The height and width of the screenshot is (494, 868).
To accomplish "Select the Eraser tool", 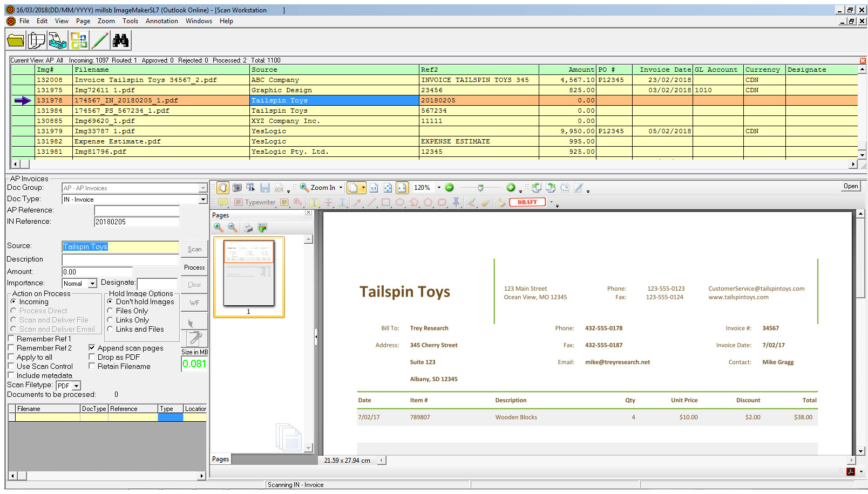I will tap(485, 202).
